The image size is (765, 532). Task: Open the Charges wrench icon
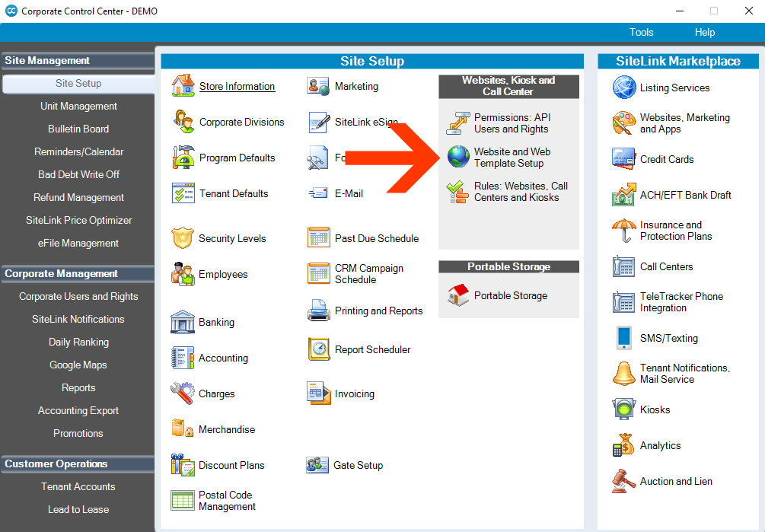point(183,393)
